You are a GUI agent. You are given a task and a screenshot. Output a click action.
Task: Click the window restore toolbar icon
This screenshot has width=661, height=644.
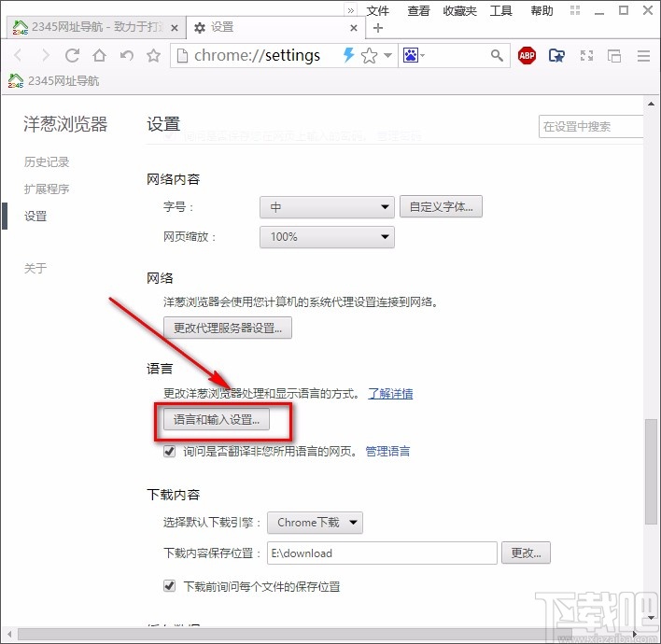tap(613, 55)
